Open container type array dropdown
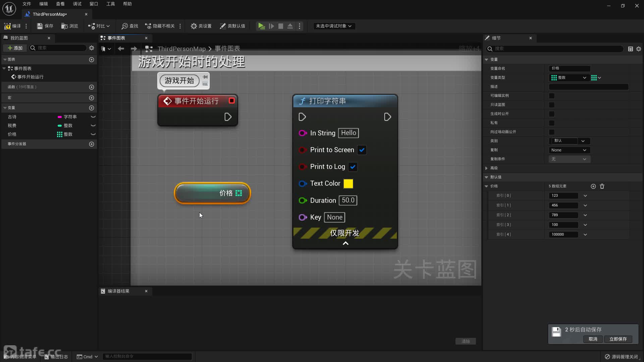 (596, 77)
